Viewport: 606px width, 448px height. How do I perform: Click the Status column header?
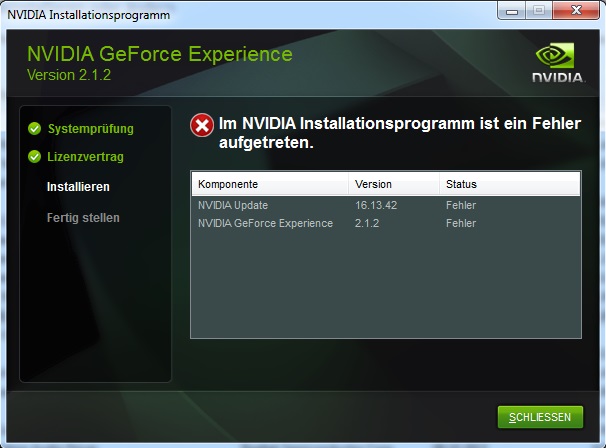point(509,184)
